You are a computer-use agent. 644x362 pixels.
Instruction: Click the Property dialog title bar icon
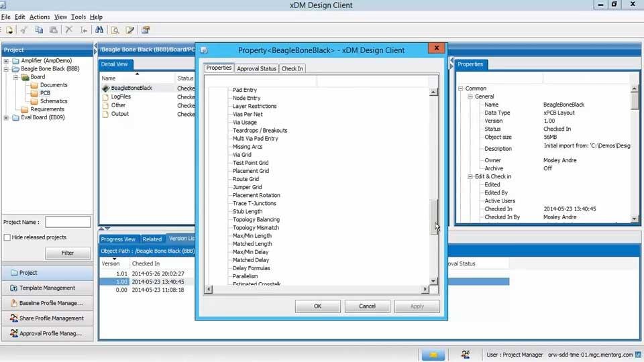(x=204, y=50)
